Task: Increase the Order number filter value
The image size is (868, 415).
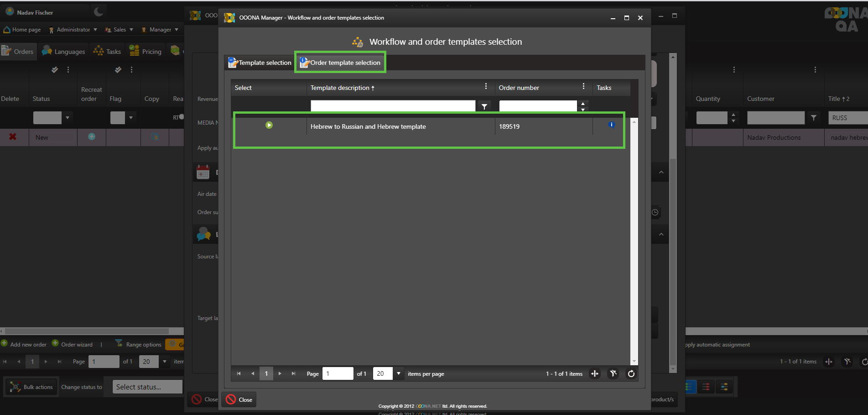Action: [x=583, y=104]
